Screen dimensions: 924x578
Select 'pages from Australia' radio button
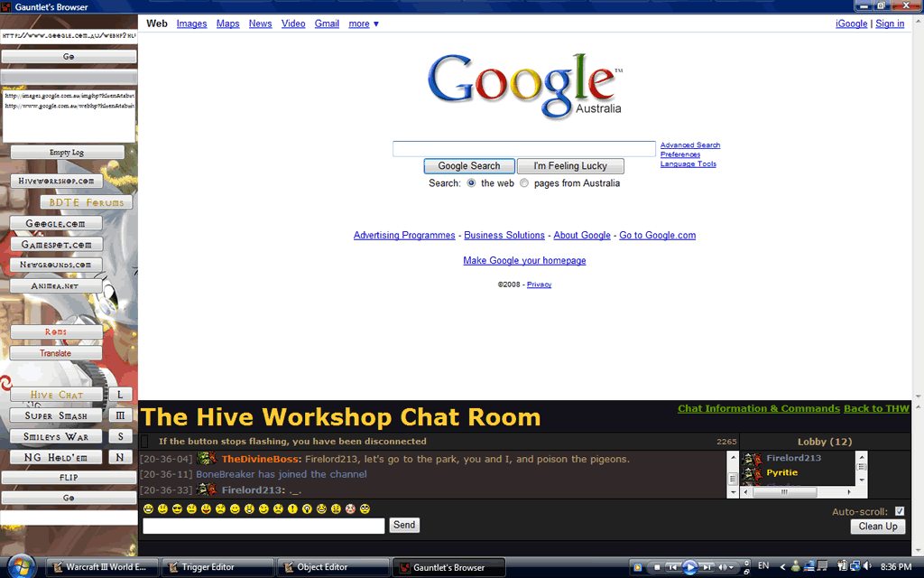(x=524, y=182)
